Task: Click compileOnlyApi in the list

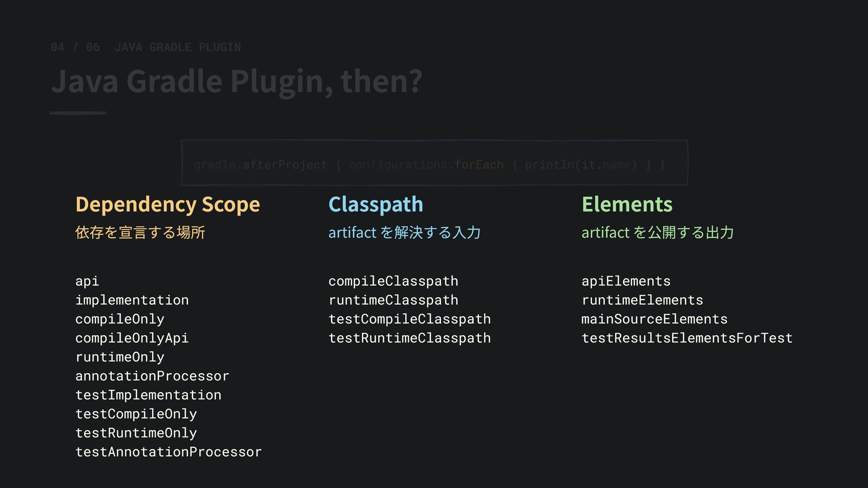Action: [132, 338]
